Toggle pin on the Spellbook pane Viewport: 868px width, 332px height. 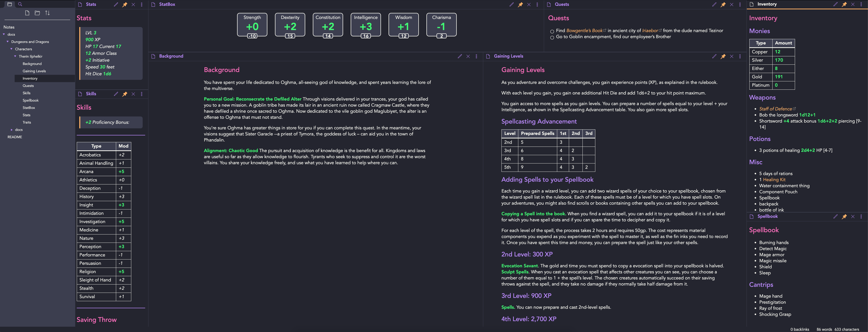tap(844, 216)
